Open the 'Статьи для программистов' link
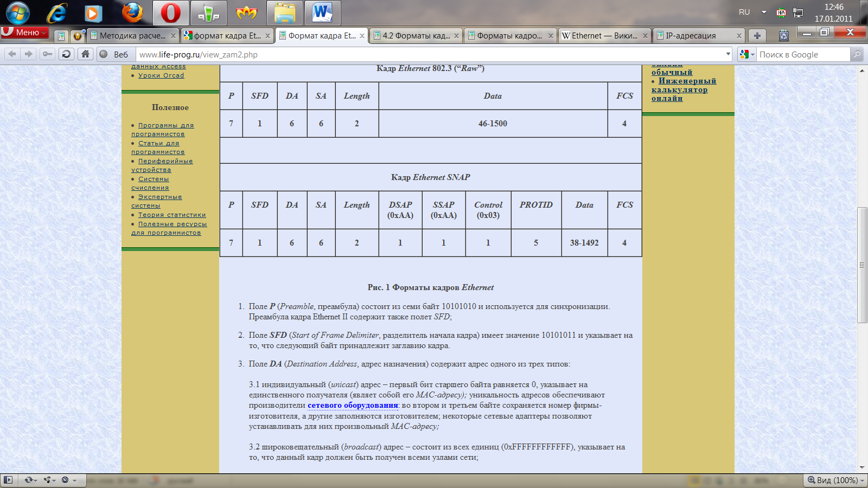 coord(158,147)
